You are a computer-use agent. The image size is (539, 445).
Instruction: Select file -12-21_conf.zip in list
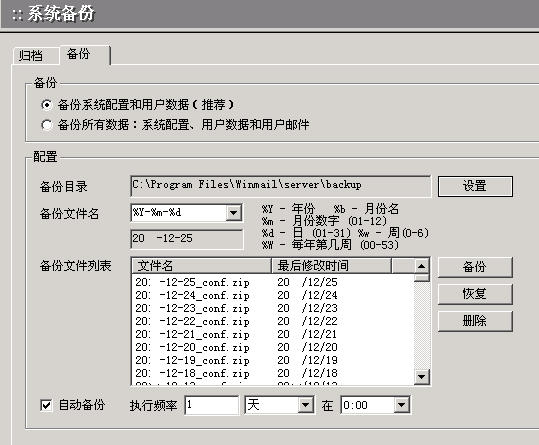[x=192, y=335]
